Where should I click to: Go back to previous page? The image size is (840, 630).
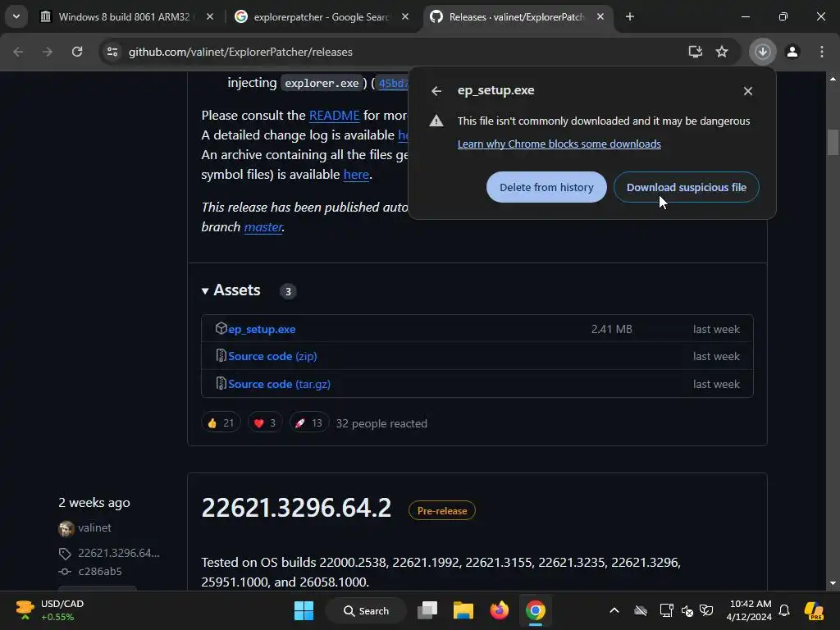(x=18, y=52)
